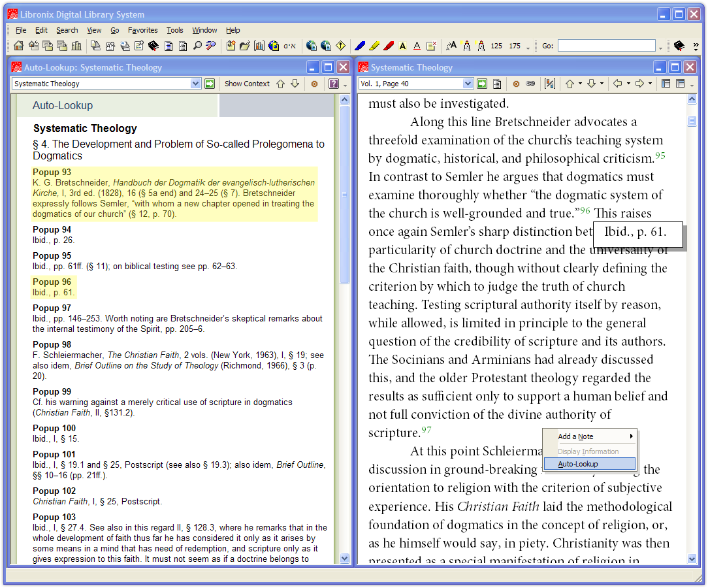This screenshot has width=708, height=588.
Task: Click the Home icon in main toolbar
Action: pyautogui.click(x=18, y=46)
